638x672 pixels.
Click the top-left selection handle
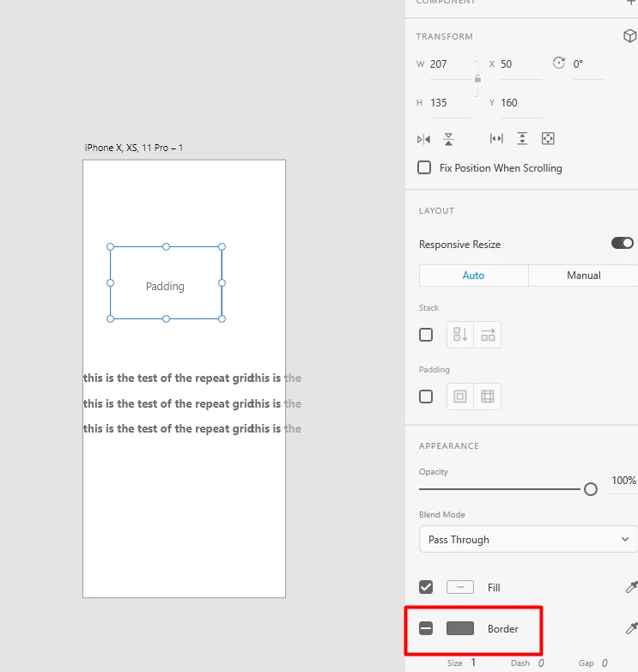(110, 246)
